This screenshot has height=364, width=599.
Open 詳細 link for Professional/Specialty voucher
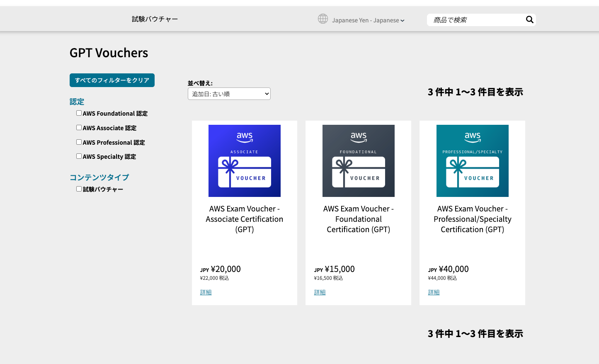434,292
